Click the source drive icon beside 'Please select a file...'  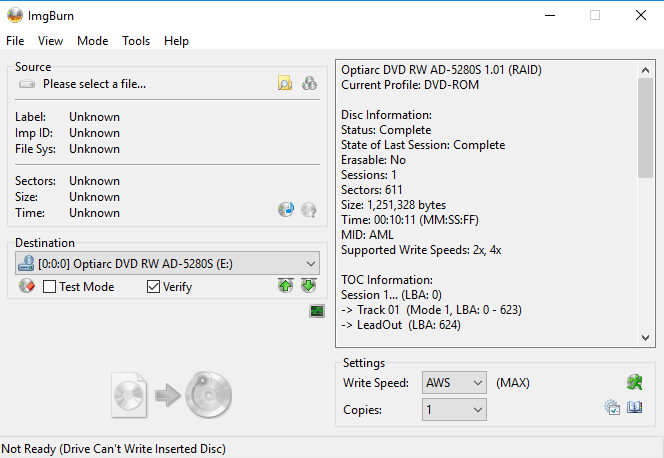tap(27, 84)
